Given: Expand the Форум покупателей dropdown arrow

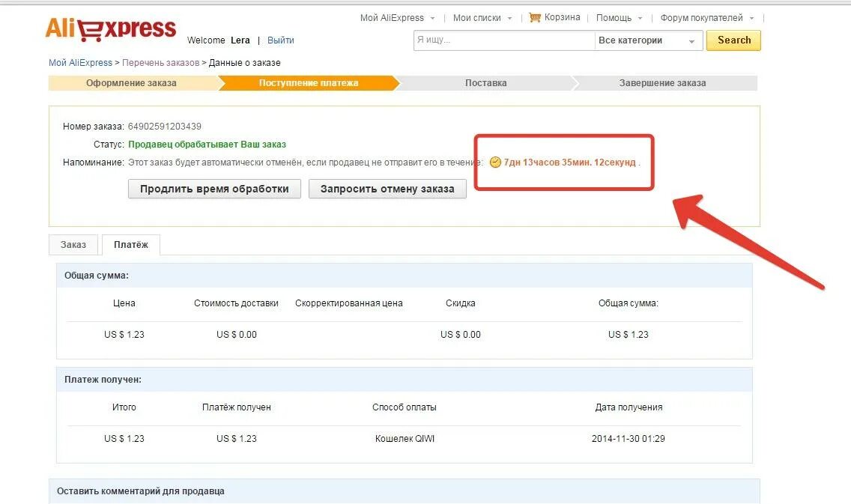Looking at the screenshot, I should 751,19.
